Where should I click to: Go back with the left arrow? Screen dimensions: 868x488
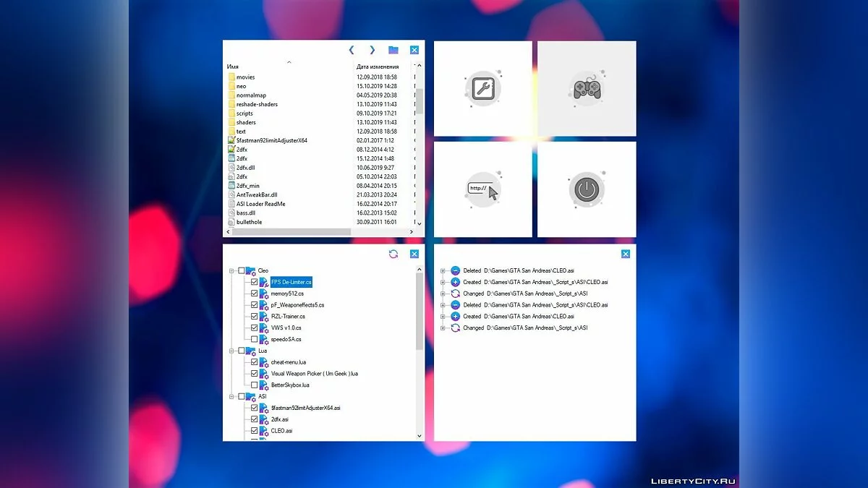[352, 50]
